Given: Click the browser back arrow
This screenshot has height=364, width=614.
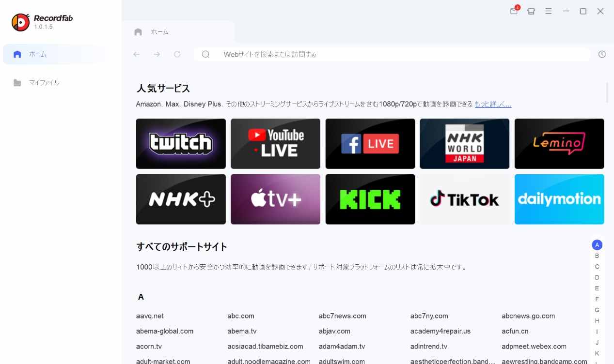Looking at the screenshot, I should pos(137,54).
